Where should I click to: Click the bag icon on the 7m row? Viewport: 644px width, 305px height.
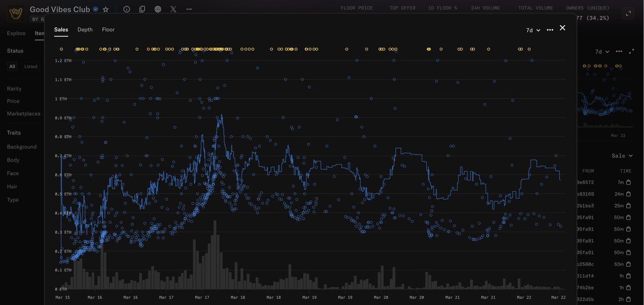pos(628,183)
